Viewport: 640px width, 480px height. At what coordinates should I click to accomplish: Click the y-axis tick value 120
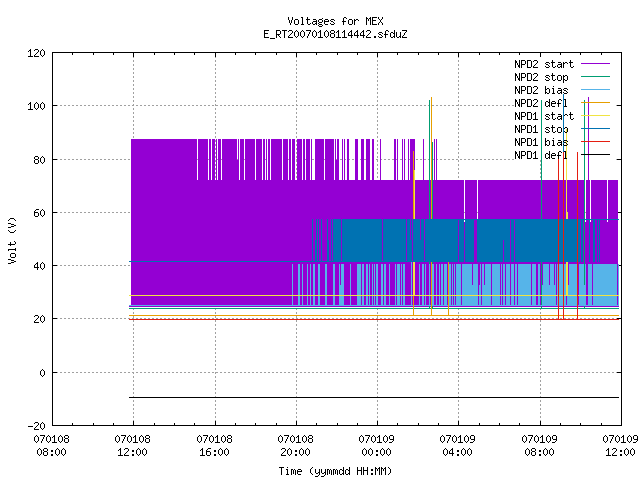coord(36,53)
